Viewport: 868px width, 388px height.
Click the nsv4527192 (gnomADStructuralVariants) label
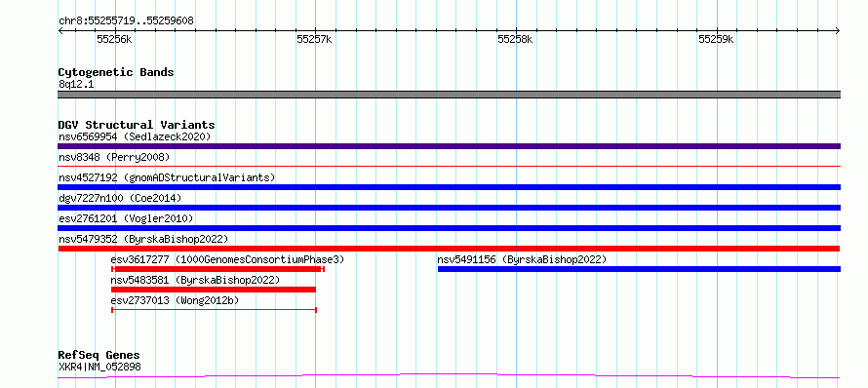point(167,177)
